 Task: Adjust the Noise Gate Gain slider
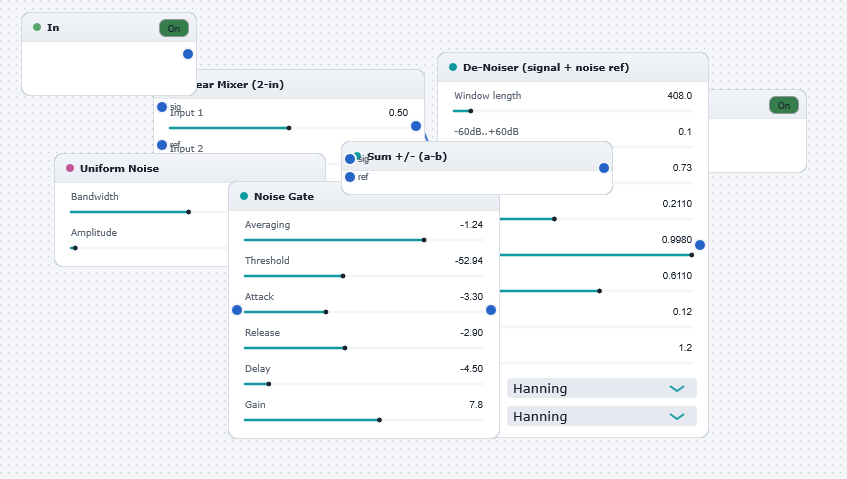(364, 420)
